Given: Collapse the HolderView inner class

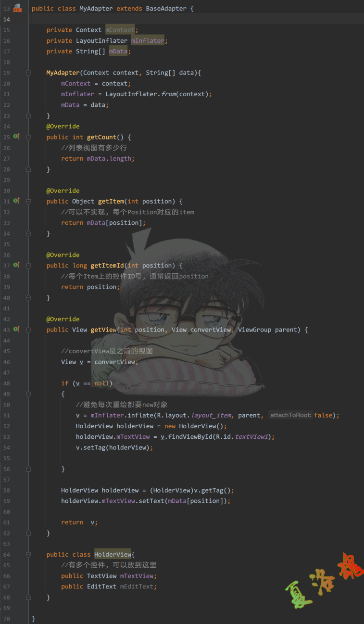Looking at the screenshot, I should coord(28,554).
